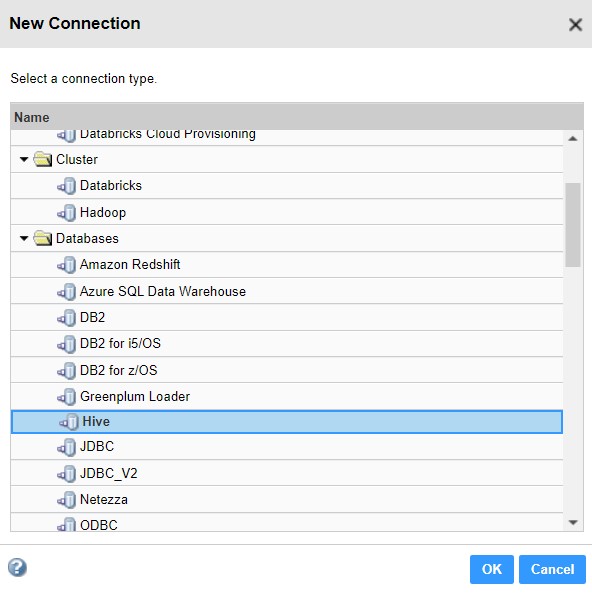Click the Databases folder icon
Screen dimensions: 592x597
pyautogui.click(x=43, y=238)
